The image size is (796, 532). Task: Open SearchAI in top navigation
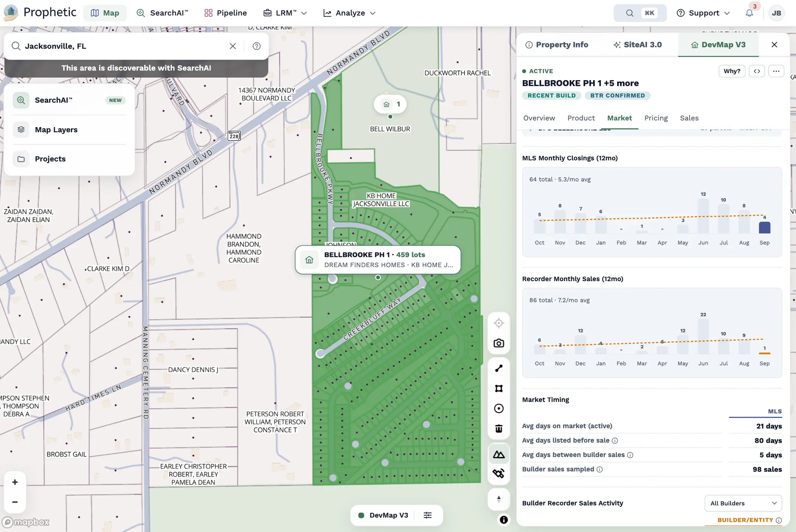[x=162, y=13]
